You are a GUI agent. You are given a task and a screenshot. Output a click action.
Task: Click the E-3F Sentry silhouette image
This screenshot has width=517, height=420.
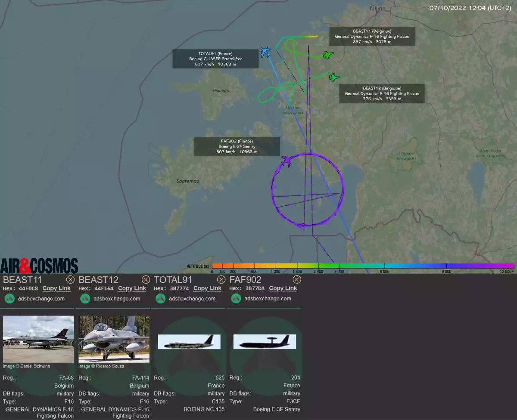[265, 342]
